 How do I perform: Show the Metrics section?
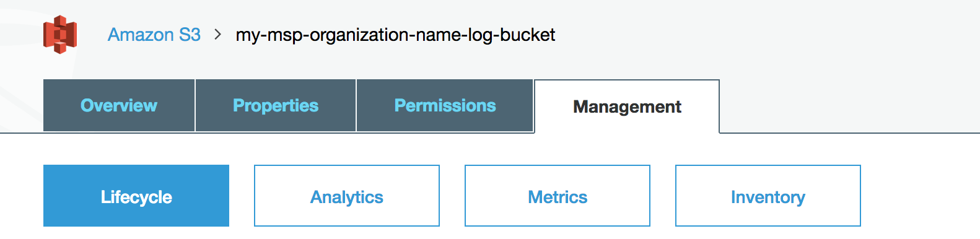tap(558, 196)
